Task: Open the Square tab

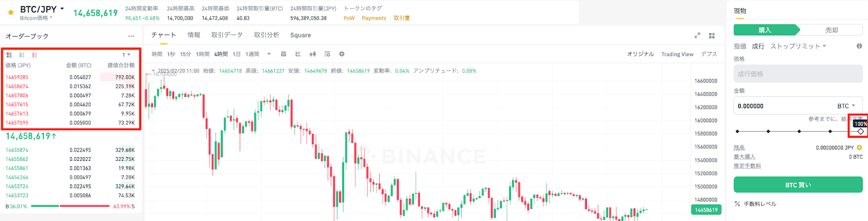Action: tap(301, 35)
